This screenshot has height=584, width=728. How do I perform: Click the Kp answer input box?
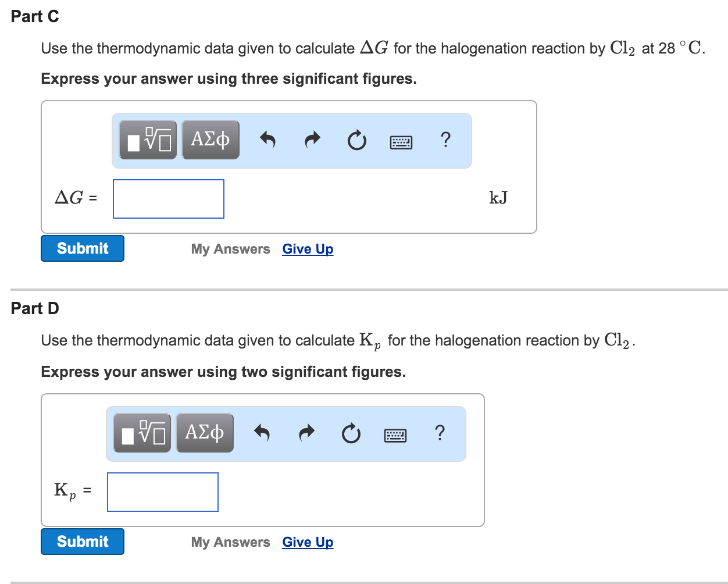pyautogui.click(x=162, y=492)
